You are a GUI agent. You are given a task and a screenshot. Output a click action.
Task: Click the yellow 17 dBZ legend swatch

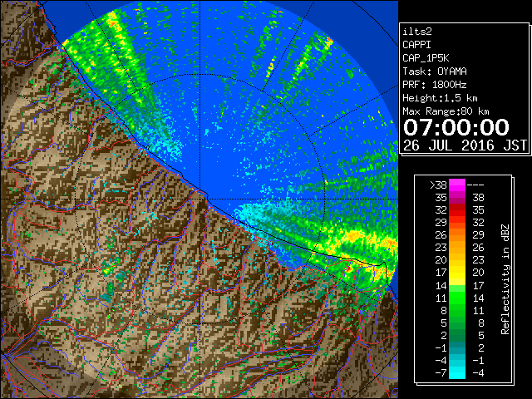(457, 273)
